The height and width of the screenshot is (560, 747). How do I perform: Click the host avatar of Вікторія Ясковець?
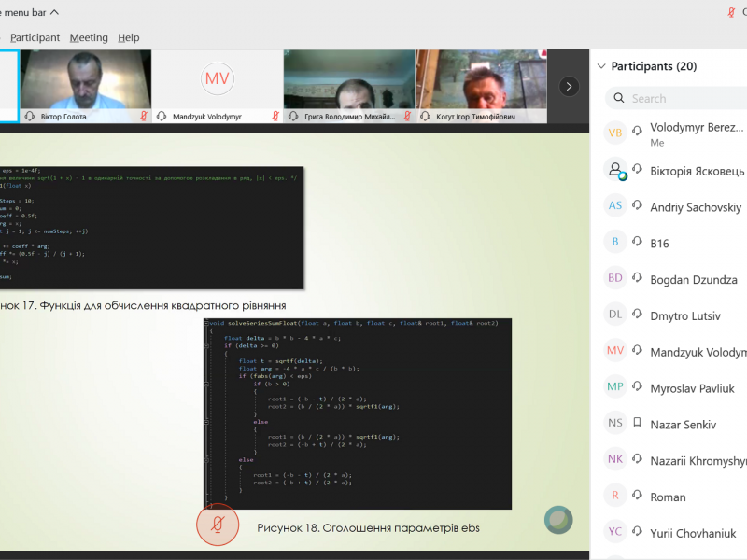tap(615, 170)
